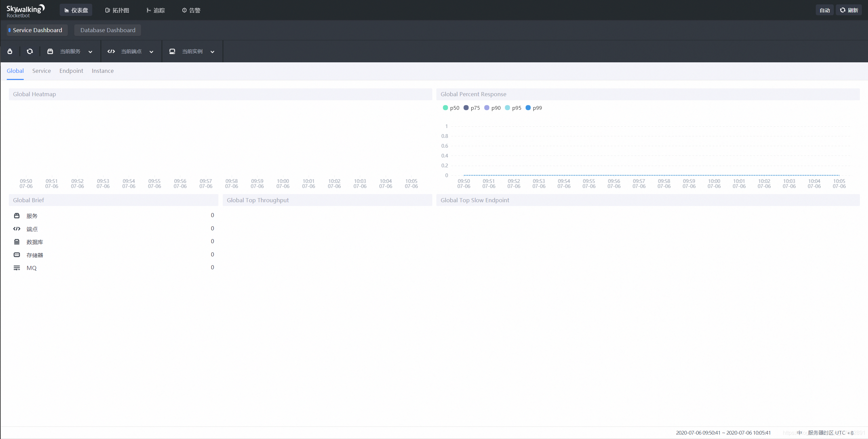Open the 仪表盘 dashboard menu
This screenshot has width=868, height=439.
click(x=76, y=10)
